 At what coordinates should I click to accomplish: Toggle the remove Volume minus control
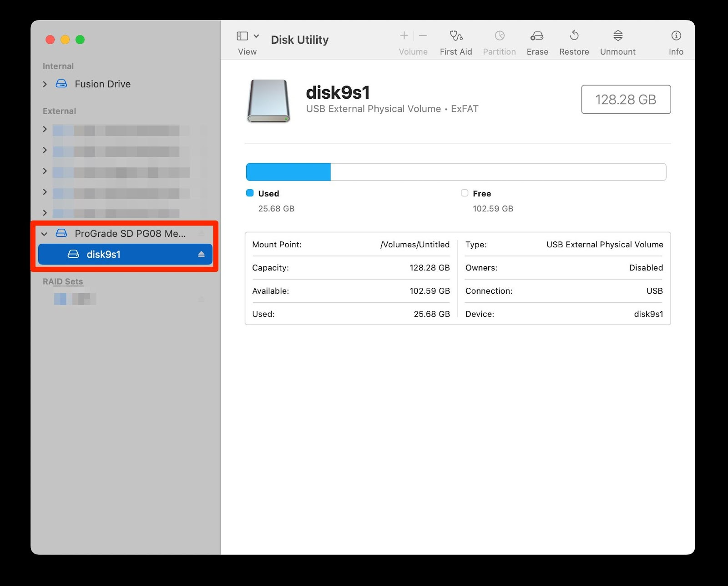point(423,35)
